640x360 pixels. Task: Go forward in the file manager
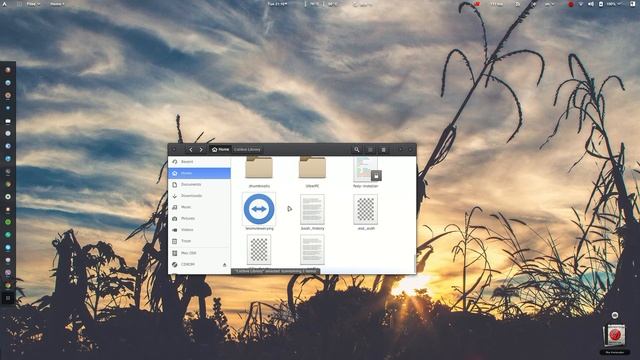201,150
